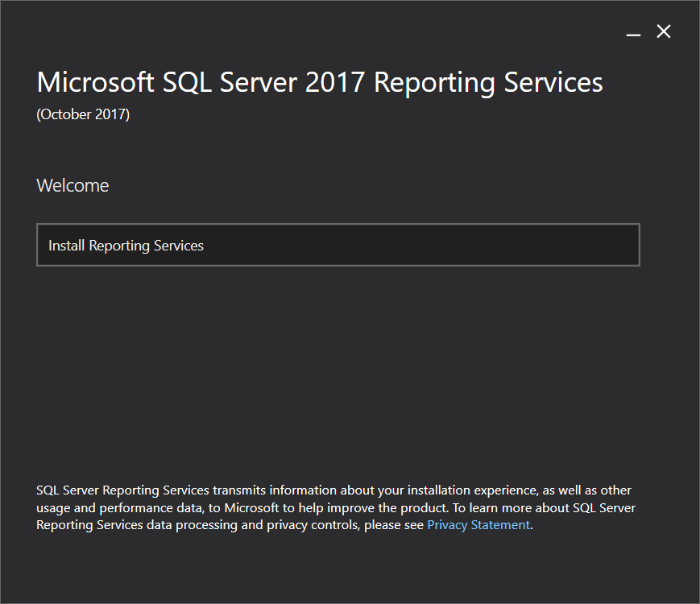Viewport: 700px width, 604px height.
Task: Click the Install Reporting Services button
Action: [x=338, y=245]
